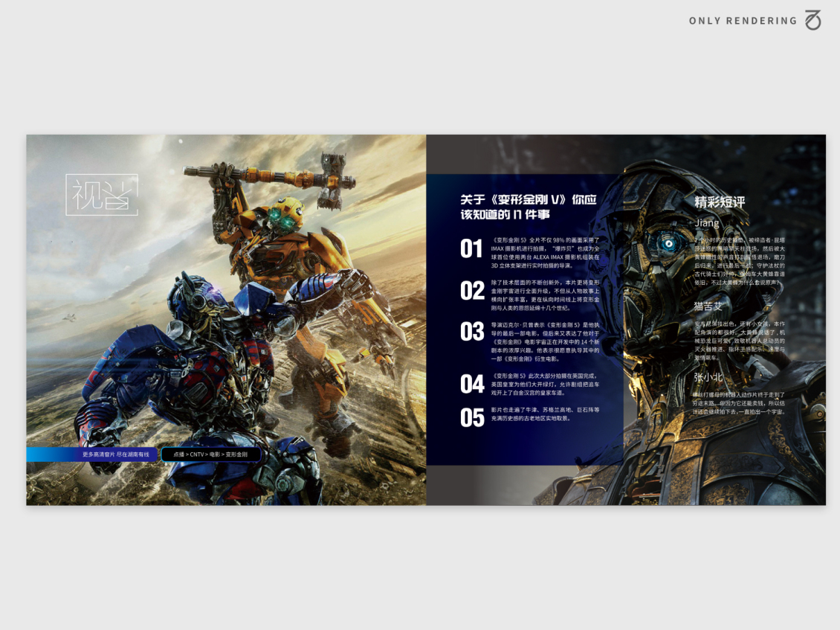The width and height of the screenshot is (840, 630).
Task: Click the reviewer name 'Jiang'
Action: [x=707, y=223]
